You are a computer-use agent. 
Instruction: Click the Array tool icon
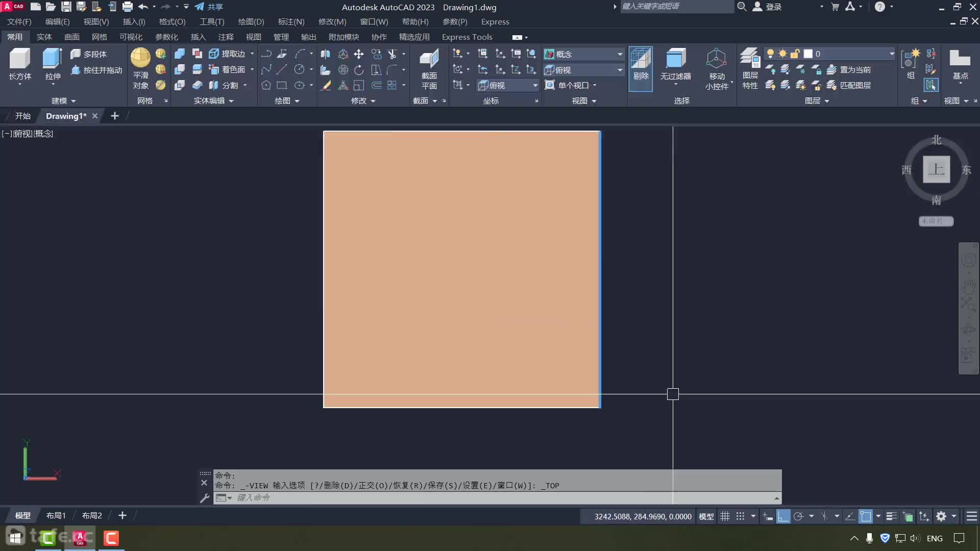tap(392, 85)
